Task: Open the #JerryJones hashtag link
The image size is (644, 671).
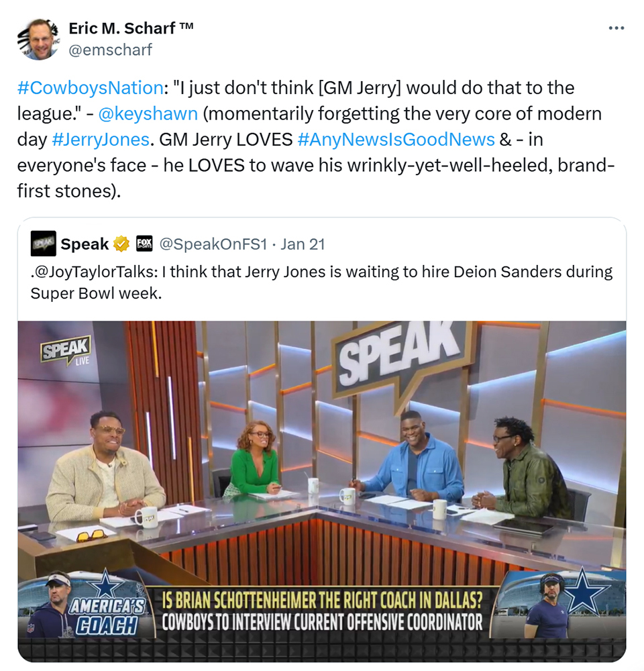Action: [101, 140]
